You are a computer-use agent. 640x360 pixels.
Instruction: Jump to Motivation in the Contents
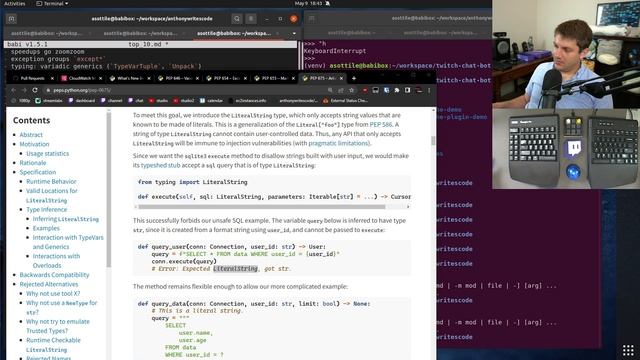[x=34, y=144]
